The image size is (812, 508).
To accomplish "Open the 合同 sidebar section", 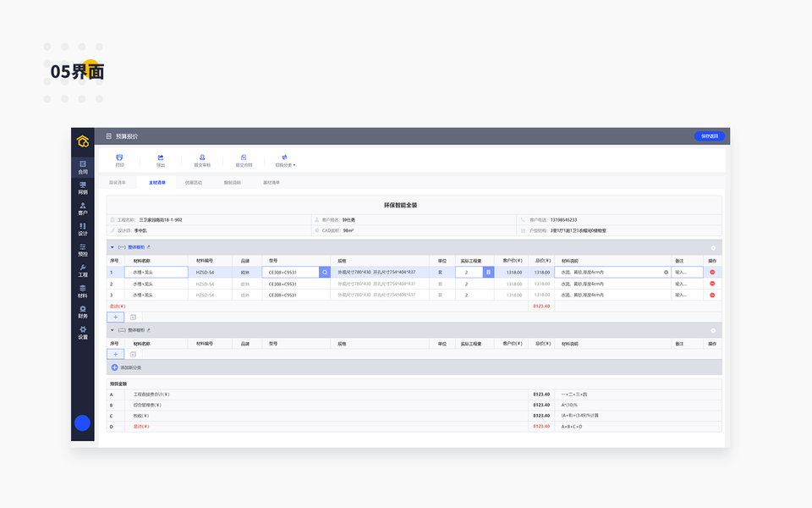I will [83, 168].
